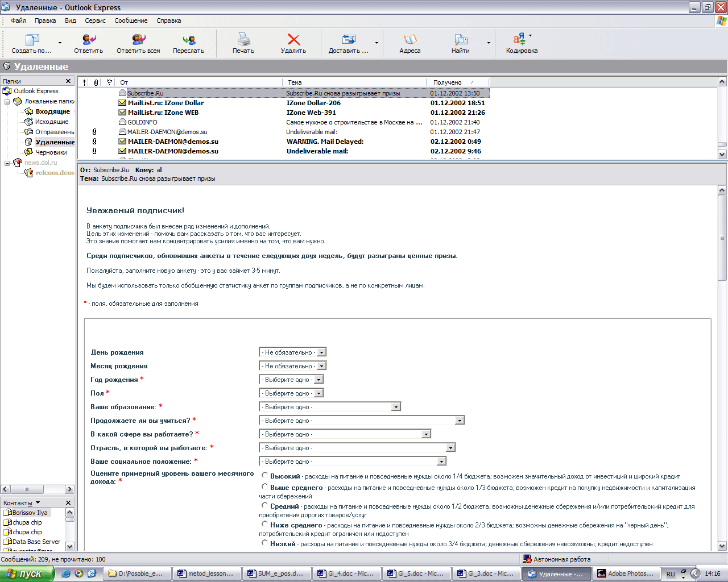Viewport: 728px width, 582px height.
Task: Click message list scroll down arrow
Action: point(722,154)
